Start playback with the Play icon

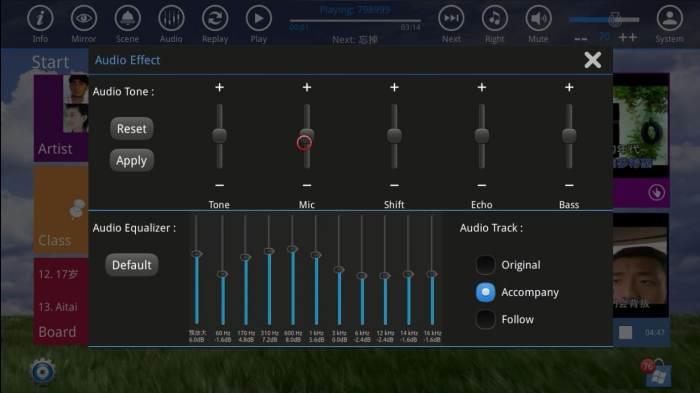[258, 19]
